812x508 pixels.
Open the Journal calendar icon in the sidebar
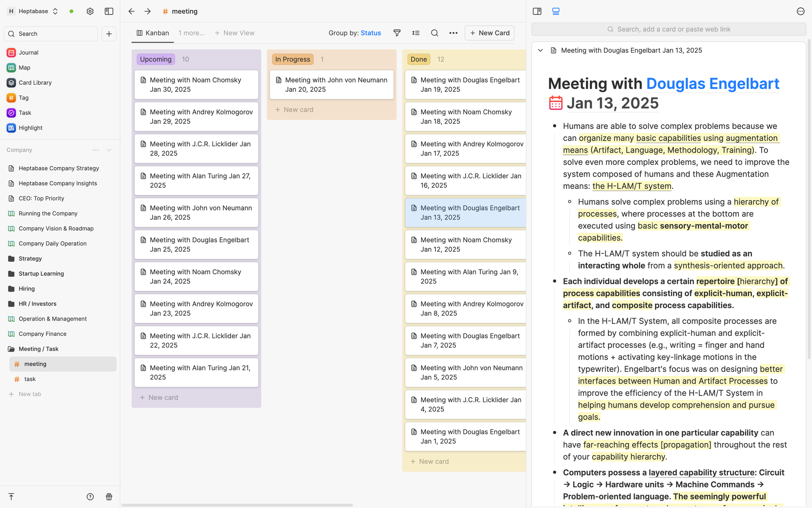[x=11, y=52]
